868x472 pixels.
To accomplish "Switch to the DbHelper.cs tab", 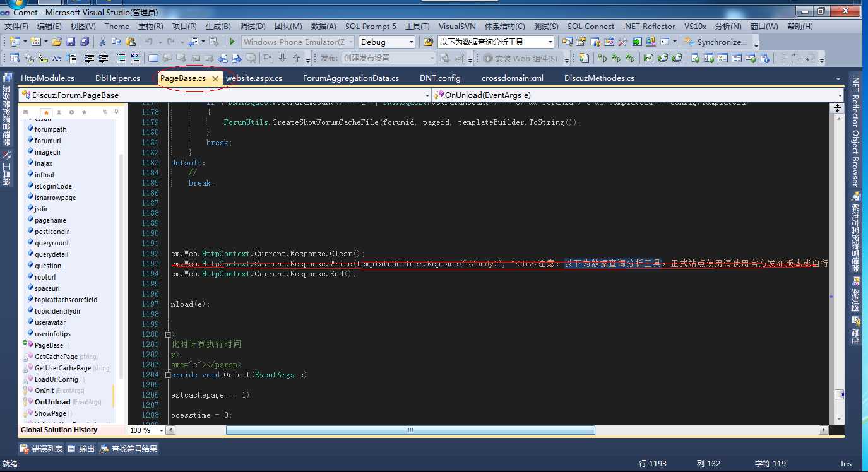I will click(117, 78).
